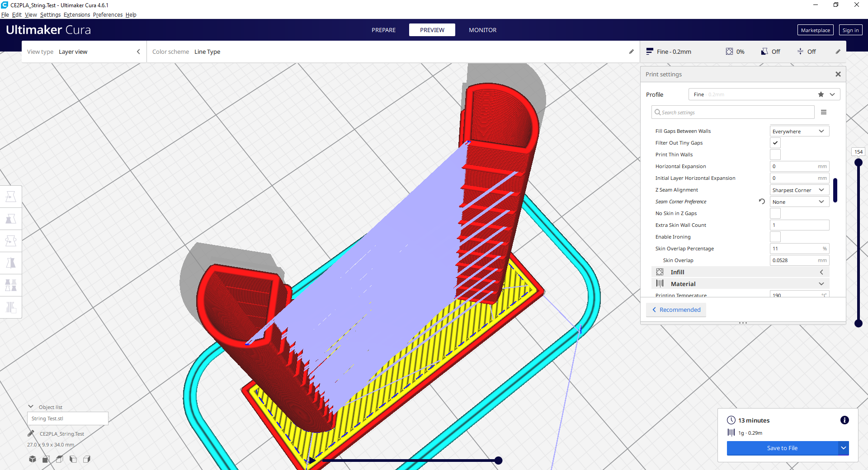This screenshot has width=868, height=470.
Task: Open Fill Gaps Between Walls dropdown
Action: (x=799, y=131)
